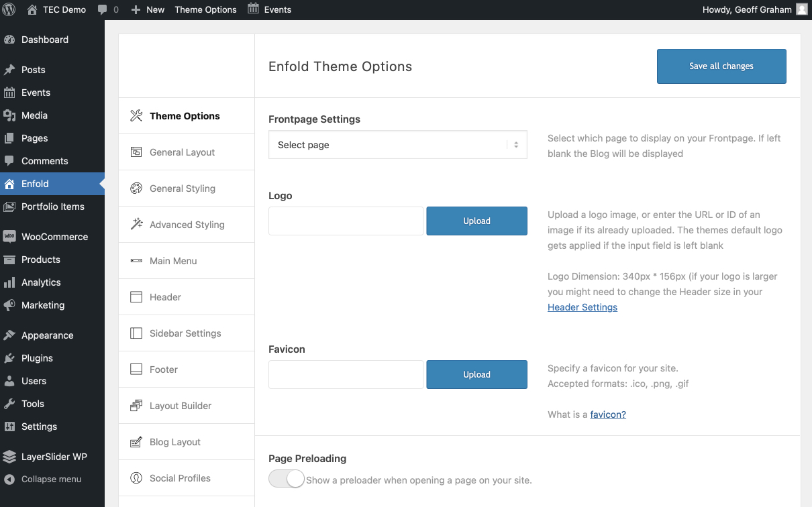
Task: Open the TEC Demo site home icon
Action: pos(32,9)
